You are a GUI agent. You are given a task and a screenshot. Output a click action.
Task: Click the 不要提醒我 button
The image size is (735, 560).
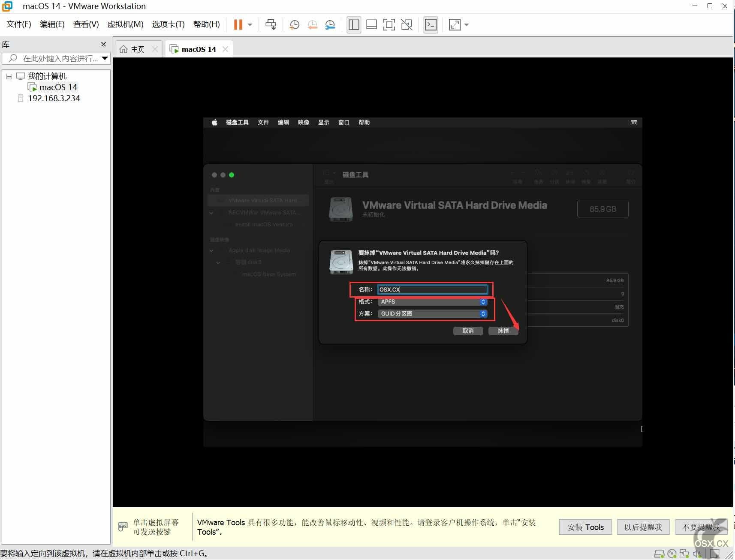point(701,527)
